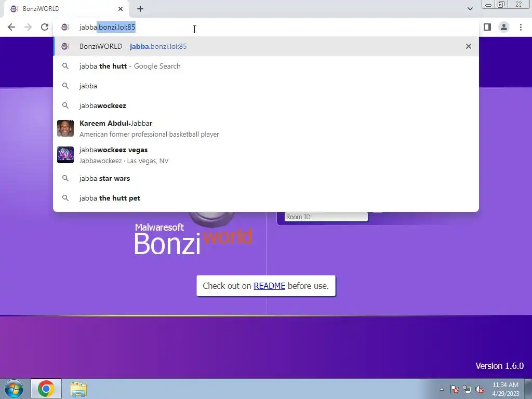Select the 'jabbawockeez vegas' suggestion
Viewport: 532px width, 399px height.
[266, 155]
